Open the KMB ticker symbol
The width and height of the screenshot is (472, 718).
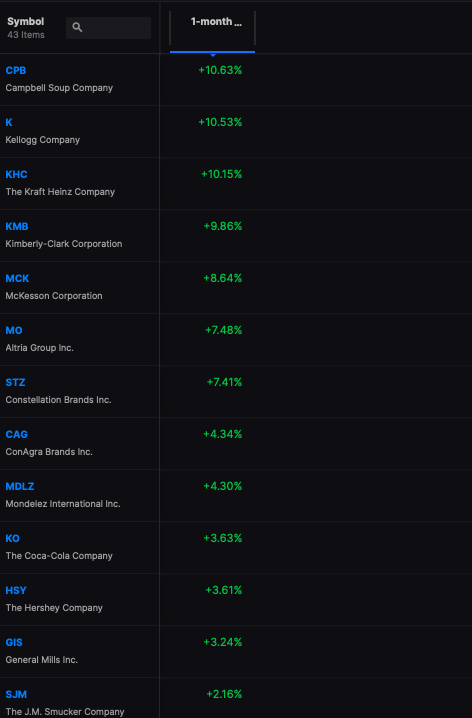click(x=17, y=227)
